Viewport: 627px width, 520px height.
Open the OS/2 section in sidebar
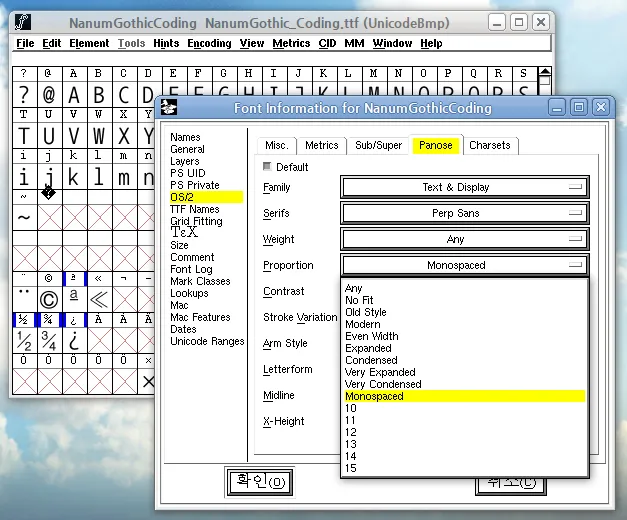click(x=206, y=197)
